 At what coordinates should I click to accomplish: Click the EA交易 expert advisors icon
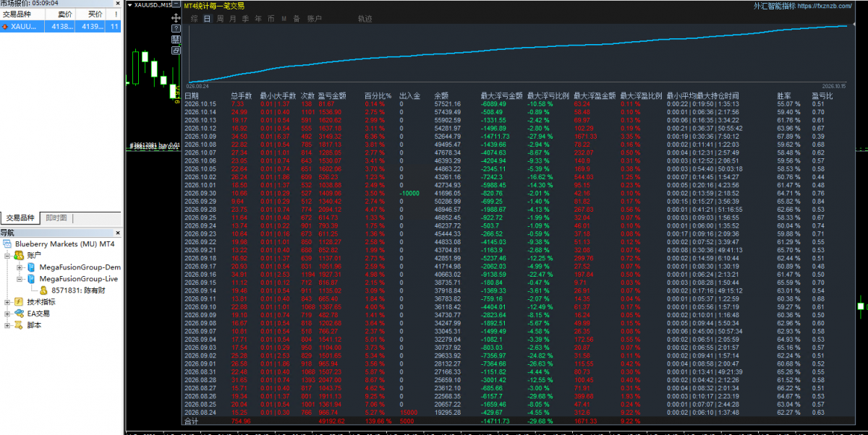point(20,314)
